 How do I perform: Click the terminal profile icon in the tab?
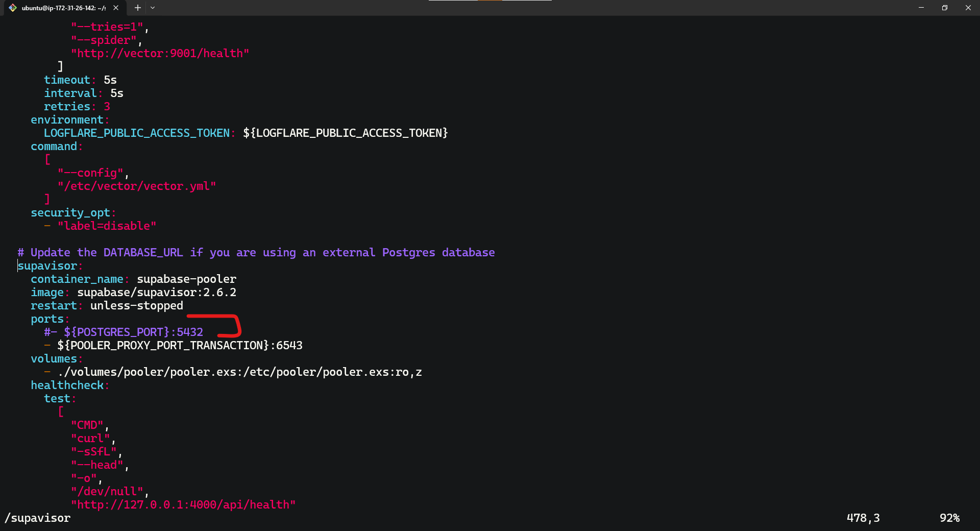(x=13, y=8)
